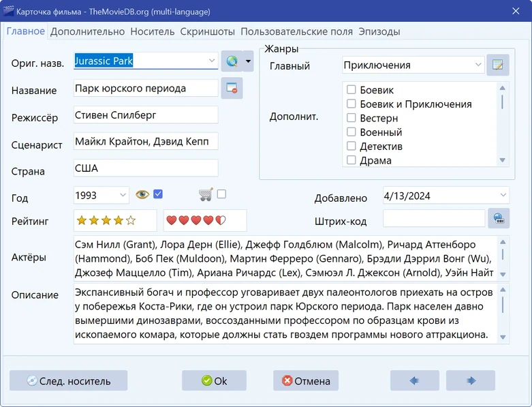Switch to the Носитель tab
This screenshot has height=407, width=532.
tap(153, 31)
